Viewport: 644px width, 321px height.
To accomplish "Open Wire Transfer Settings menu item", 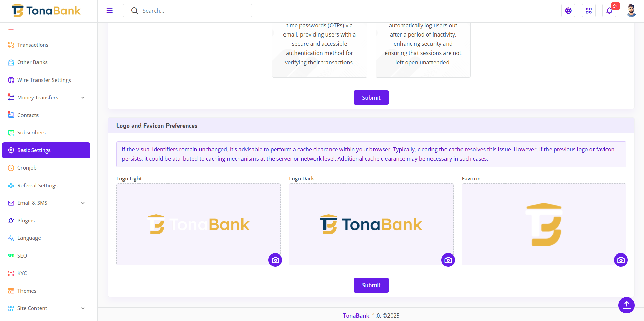I will (x=44, y=80).
